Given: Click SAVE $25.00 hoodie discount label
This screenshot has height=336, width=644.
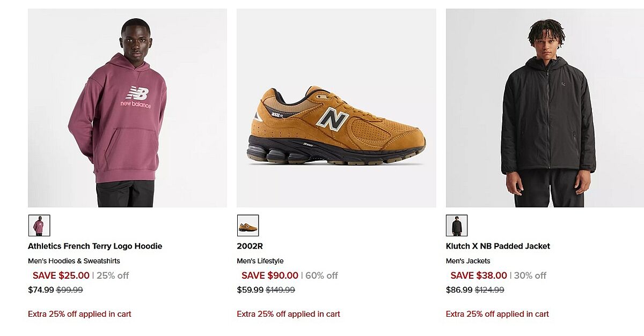Looking at the screenshot, I should click(x=61, y=275).
